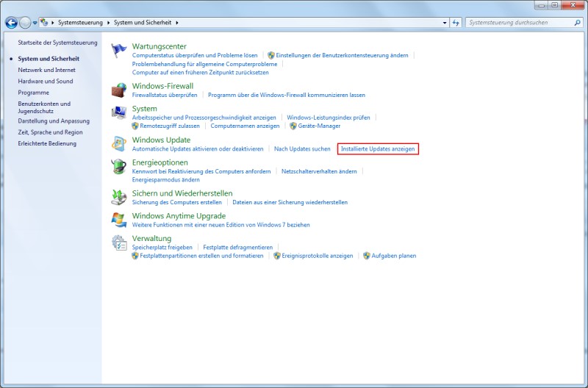This screenshot has height=388, width=588.
Task: Go back with the blue back arrow
Action: pyautogui.click(x=11, y=23)
